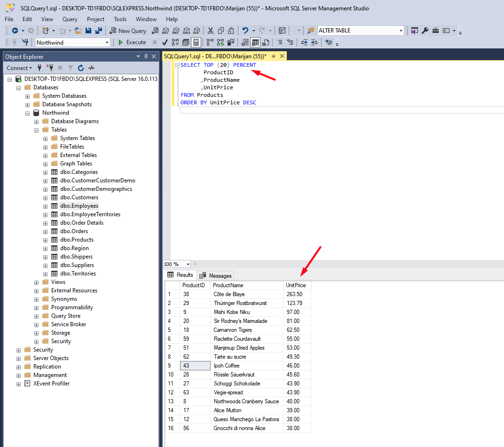Expand the Views folder
Screen dimensions: 504x447
coord(36,282)
